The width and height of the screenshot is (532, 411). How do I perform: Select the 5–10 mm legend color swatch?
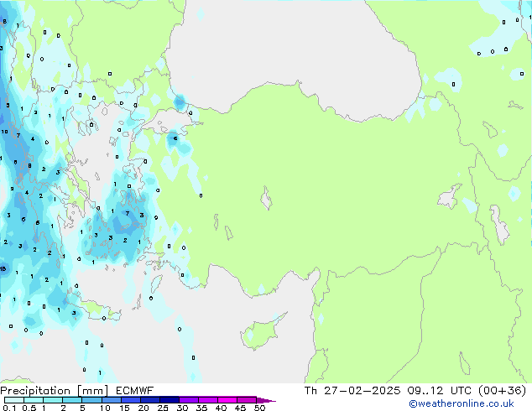[91, 400]
